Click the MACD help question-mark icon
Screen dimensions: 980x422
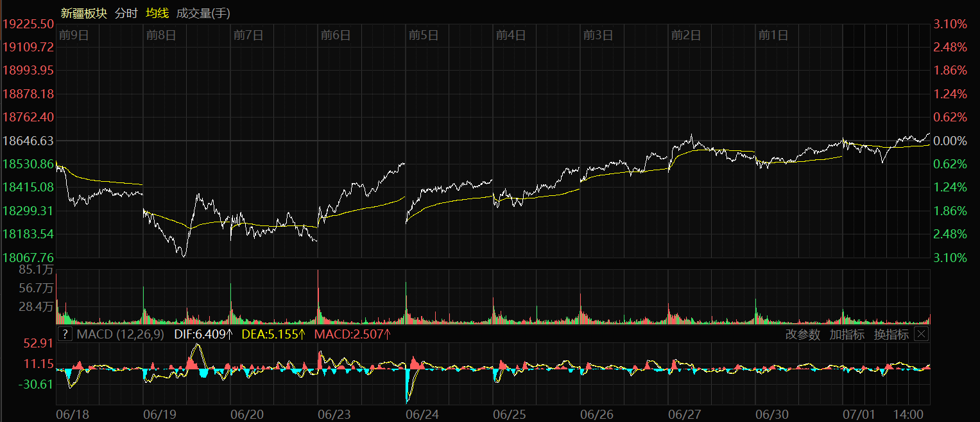65,334
